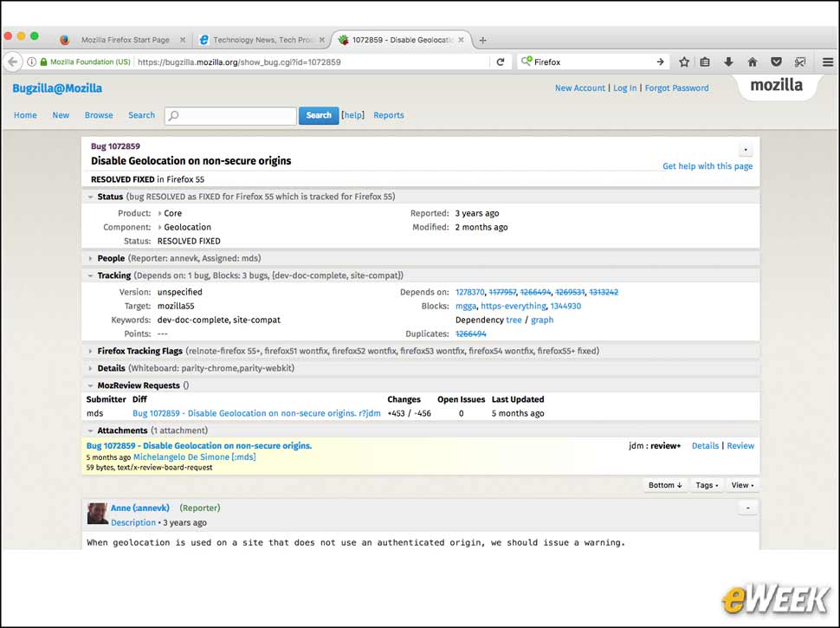Close the Mozilla Firefox Start Page tab
This screenshot has width=840, height=628.
[183, 40]
